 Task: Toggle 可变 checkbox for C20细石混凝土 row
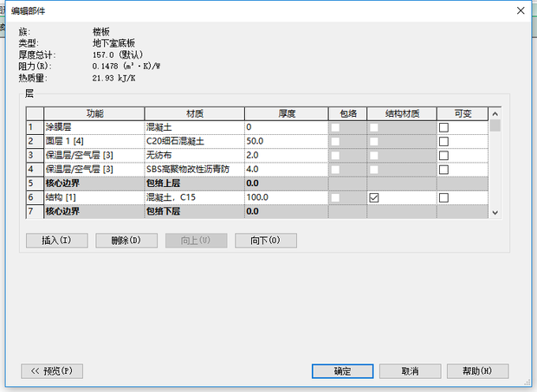click(444, 141)
